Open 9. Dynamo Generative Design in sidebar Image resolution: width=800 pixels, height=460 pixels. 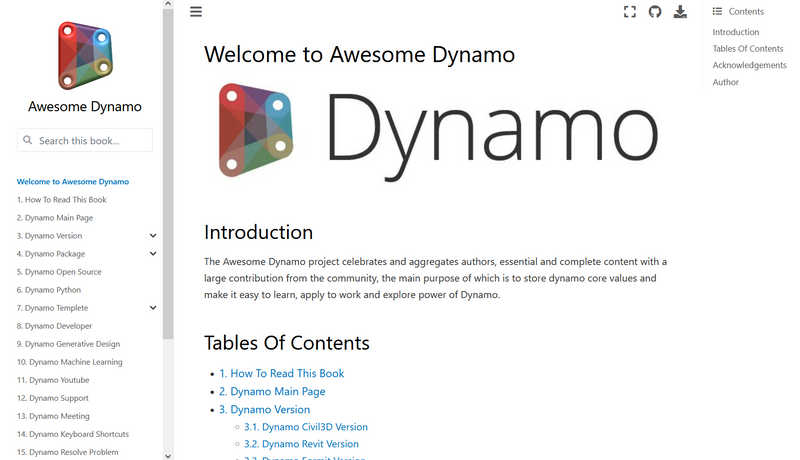[x=68, y=344]
